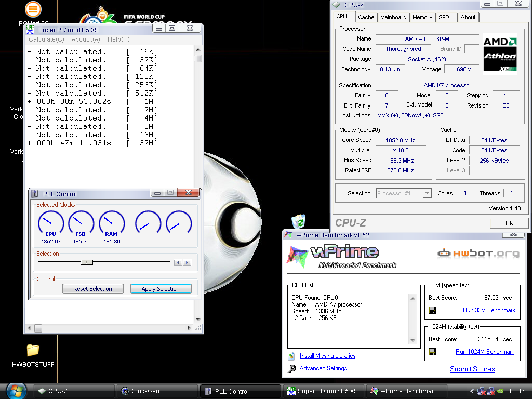Switch to wPrime Benchmark in the taskbar
Screen dimensions: 532x399
pyautogui.click(x=406, y=391)
